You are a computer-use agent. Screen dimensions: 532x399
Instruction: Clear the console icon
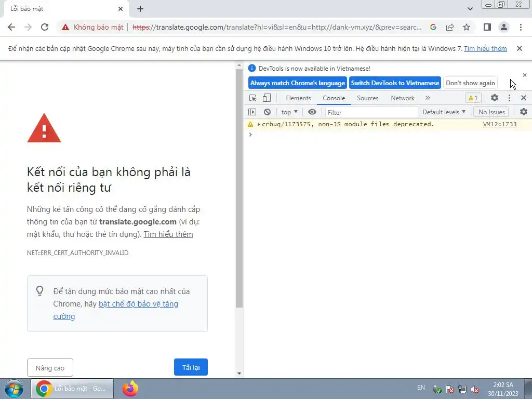[268, 112]
